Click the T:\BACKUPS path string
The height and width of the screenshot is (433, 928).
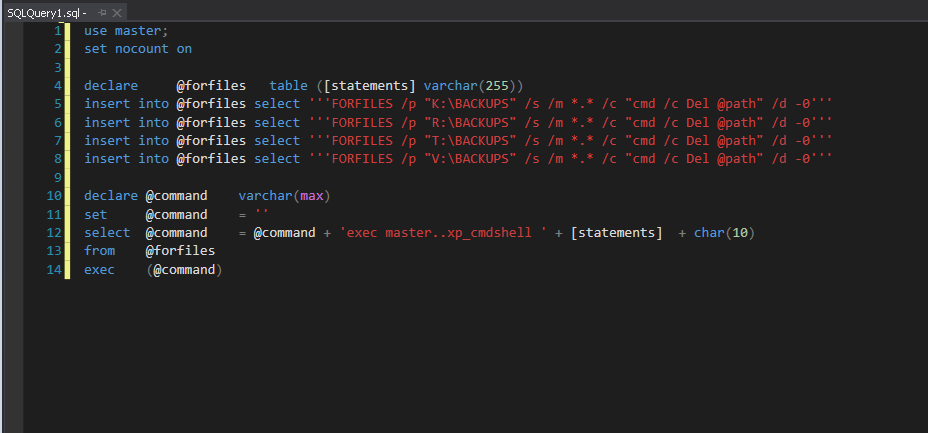click(471, 141)
